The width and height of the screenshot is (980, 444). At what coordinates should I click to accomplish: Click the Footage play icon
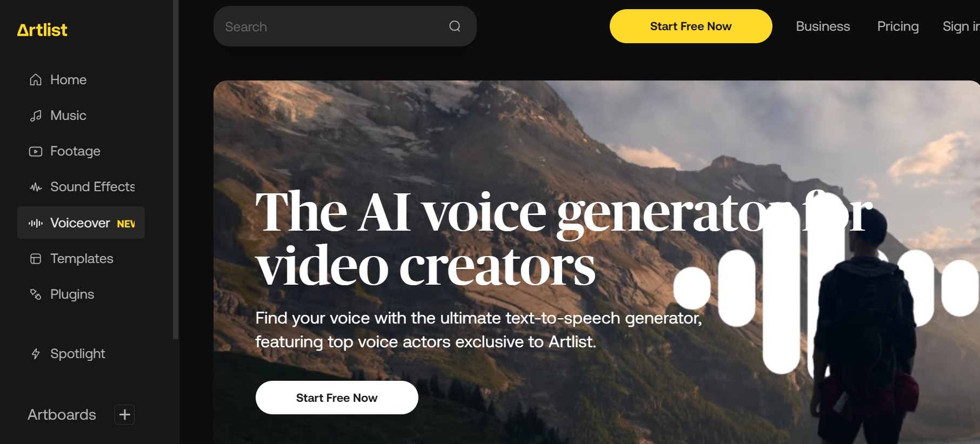pos(36,151)
